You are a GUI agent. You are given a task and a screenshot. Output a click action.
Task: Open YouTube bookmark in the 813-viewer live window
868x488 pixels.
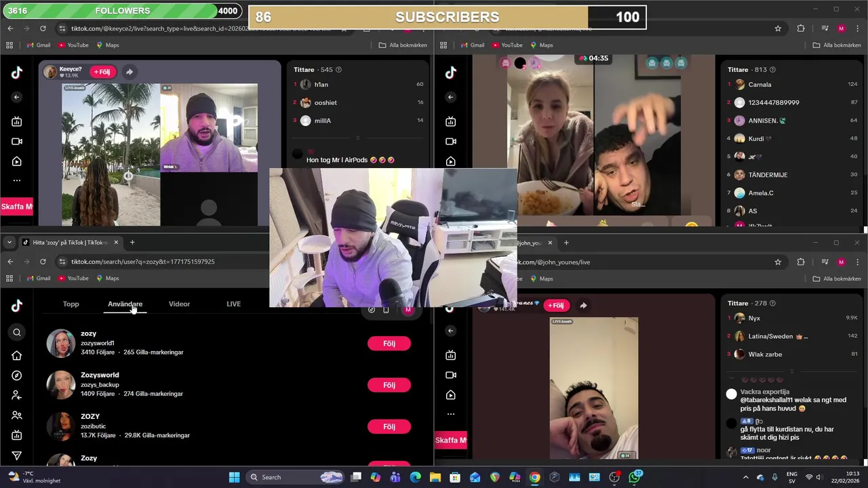[507, 45]
